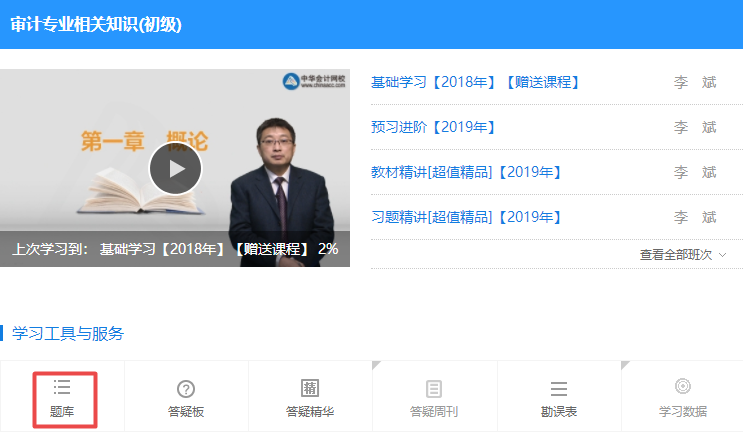743x433 pixels.
Task: Click the 审计专业相关知识(初级) header title
Action: [x=96, y=25]
